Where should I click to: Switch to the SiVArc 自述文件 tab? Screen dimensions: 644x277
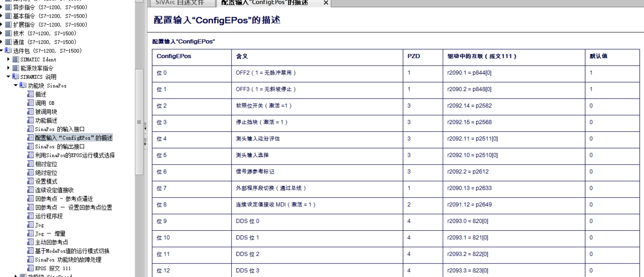pyautogui.click(x=180, y=3)
